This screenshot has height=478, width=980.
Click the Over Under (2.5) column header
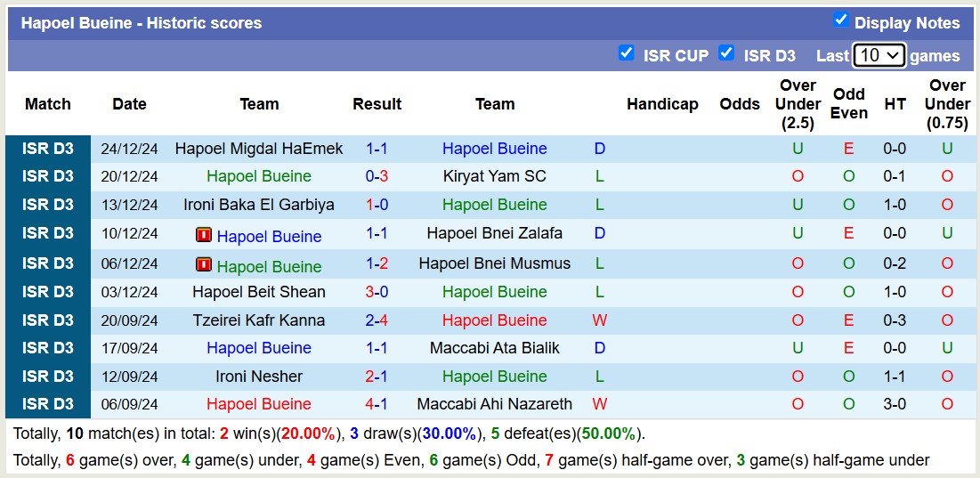pos(798,104)
